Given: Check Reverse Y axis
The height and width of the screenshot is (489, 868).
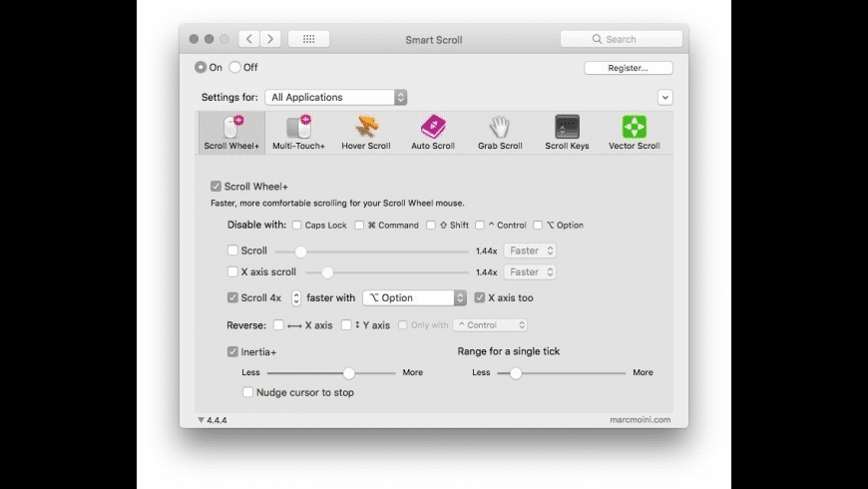Looking at the screenshot, I should pos(346,325).
